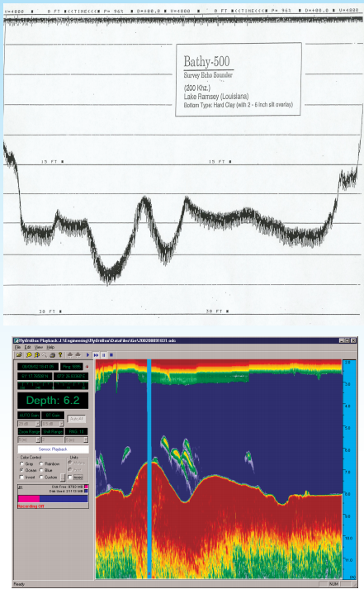The height and width of the screenshot is (594, 364).
Task: Select the Ocean color radio button
Action: (21, 470)
